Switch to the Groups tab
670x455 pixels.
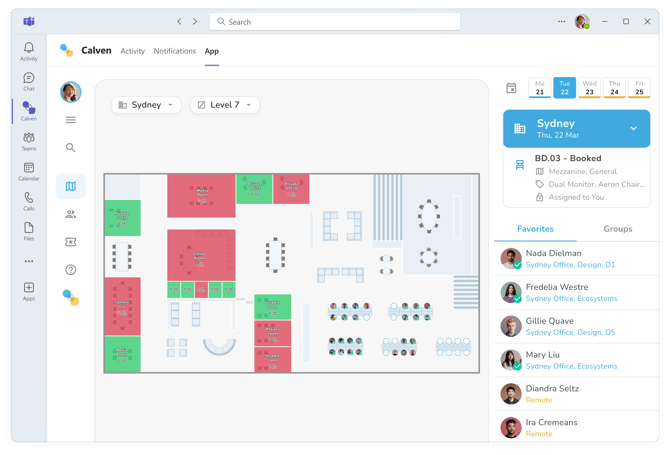pyautogui.click(x=617, y=229)
